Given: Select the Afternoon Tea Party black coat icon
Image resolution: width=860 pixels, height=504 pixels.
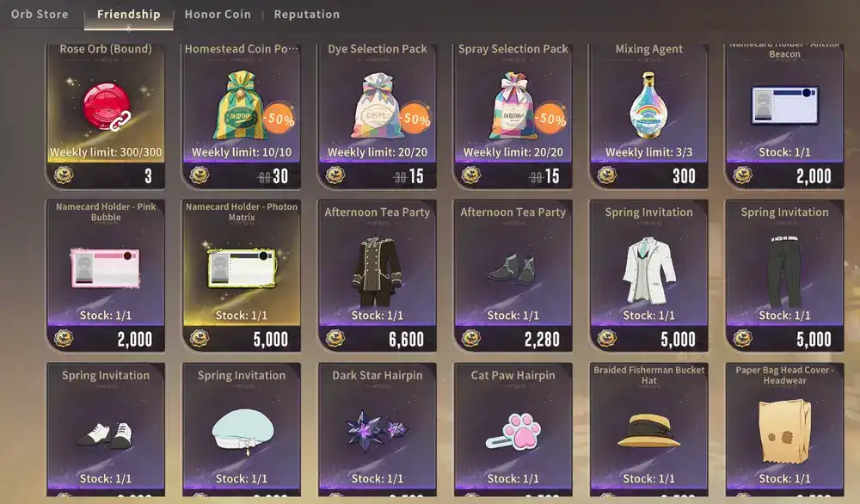Looking at the screenshot, I should coord(378,271).
